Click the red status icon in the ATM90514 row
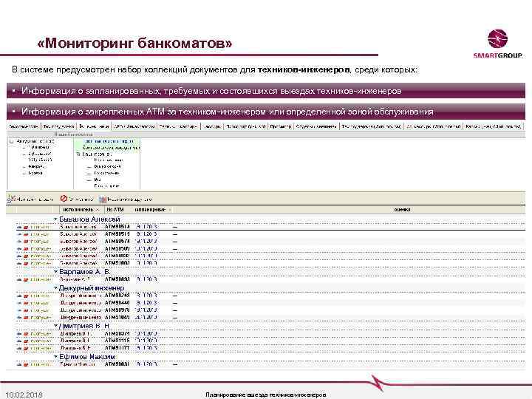532x399 pixels. coord(26,227)
